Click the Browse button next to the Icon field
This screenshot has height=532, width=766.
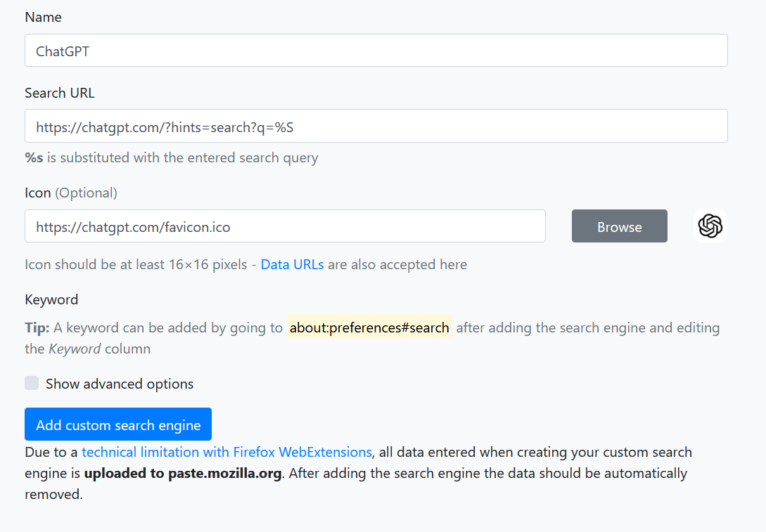pos(619,226)
